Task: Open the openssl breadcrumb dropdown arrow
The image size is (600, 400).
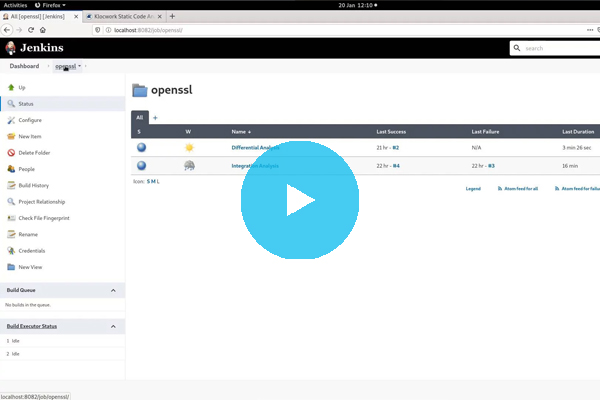Action: point(80,66)
